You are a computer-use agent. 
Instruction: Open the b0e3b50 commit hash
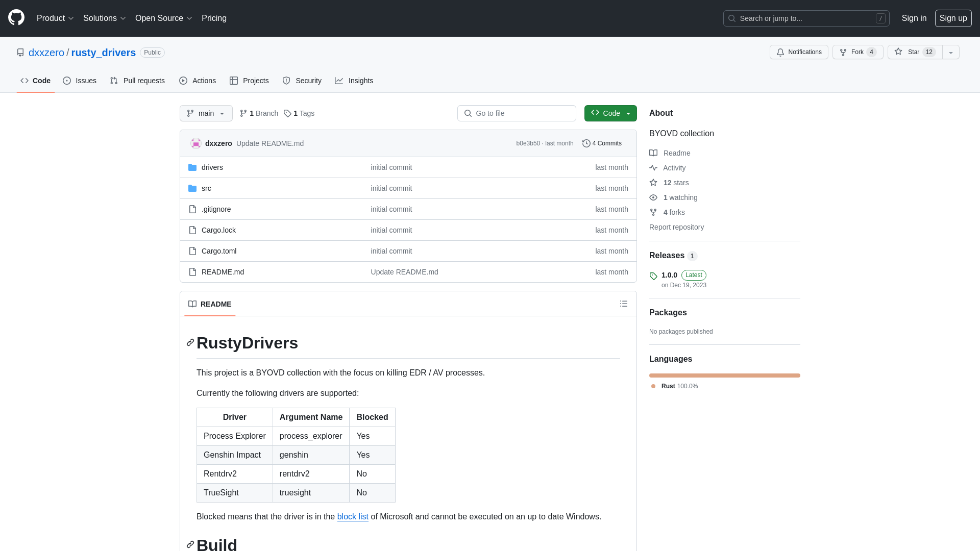[x=528, y=143]
